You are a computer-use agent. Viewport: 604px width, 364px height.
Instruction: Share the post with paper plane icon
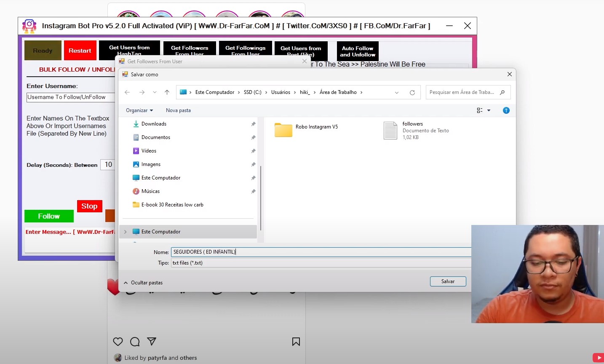[x=152, y=341]
